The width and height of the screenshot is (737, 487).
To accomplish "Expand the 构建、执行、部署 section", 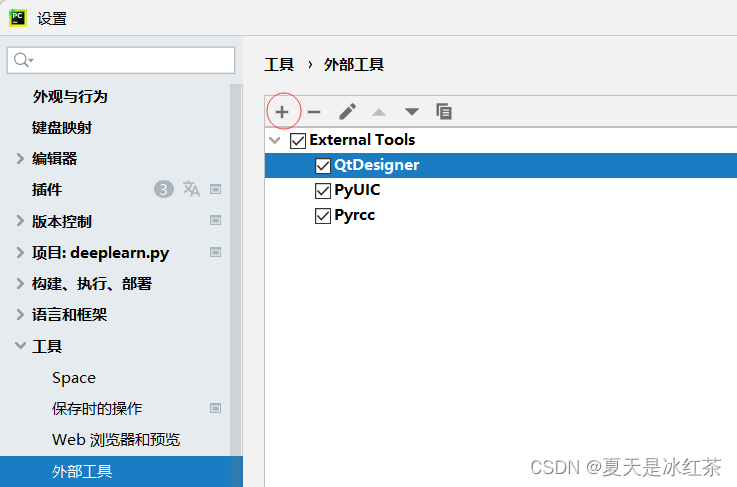I will [20, 283].
